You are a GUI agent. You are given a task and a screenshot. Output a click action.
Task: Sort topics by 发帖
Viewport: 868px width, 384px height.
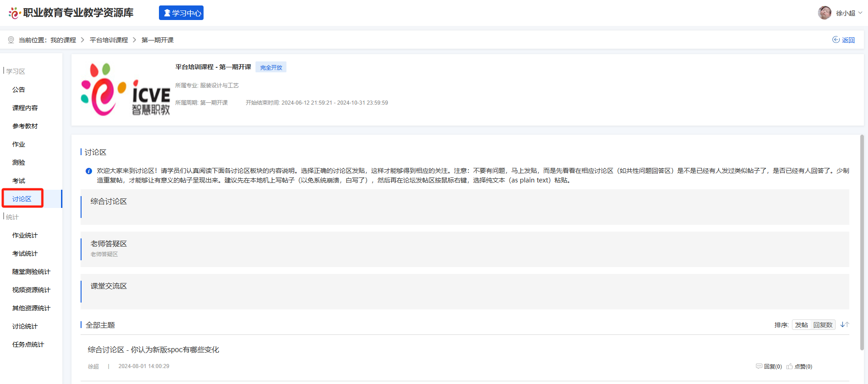click(801, 325)
